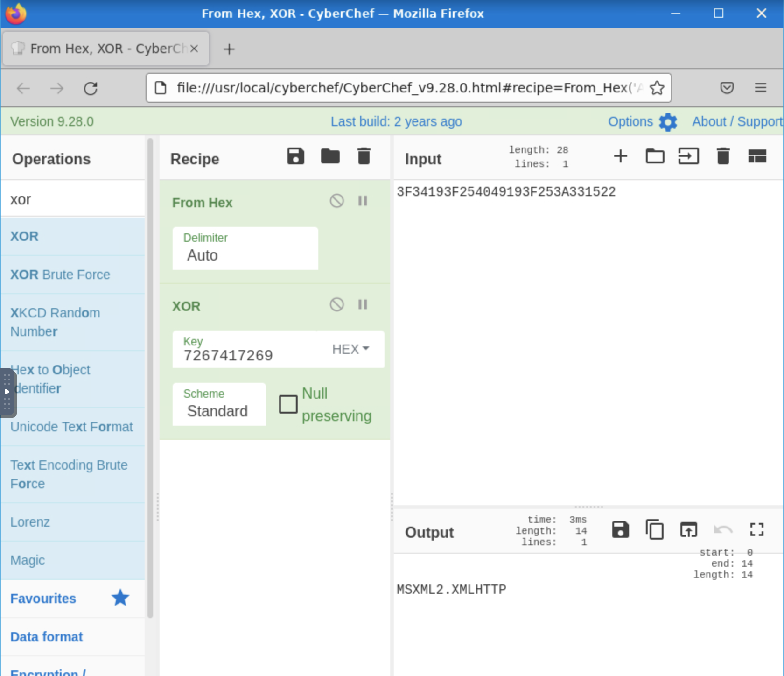Clear all input with trash icon

pos(723,156)
